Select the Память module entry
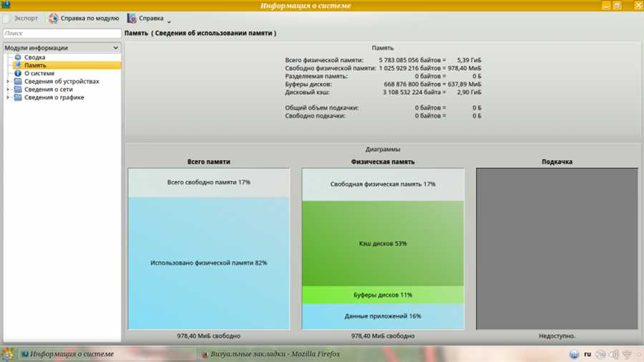Image resolution: width=644 pixels, height=362 pixels. [35, 65]
